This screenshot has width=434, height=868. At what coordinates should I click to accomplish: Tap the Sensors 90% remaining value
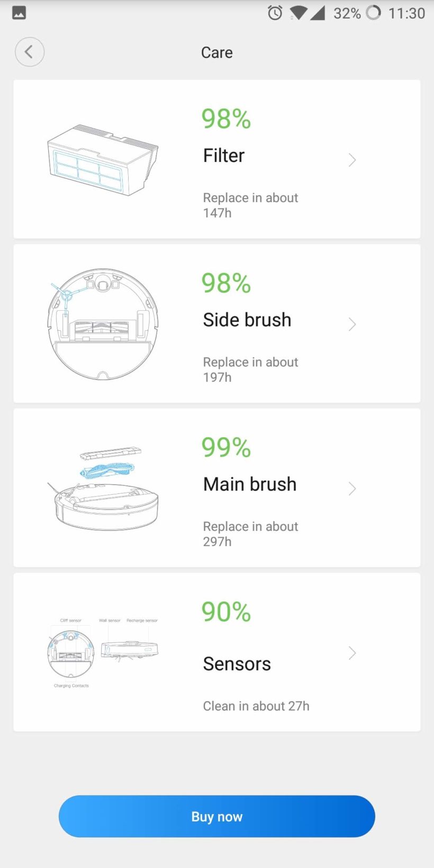tap(226, 612)
